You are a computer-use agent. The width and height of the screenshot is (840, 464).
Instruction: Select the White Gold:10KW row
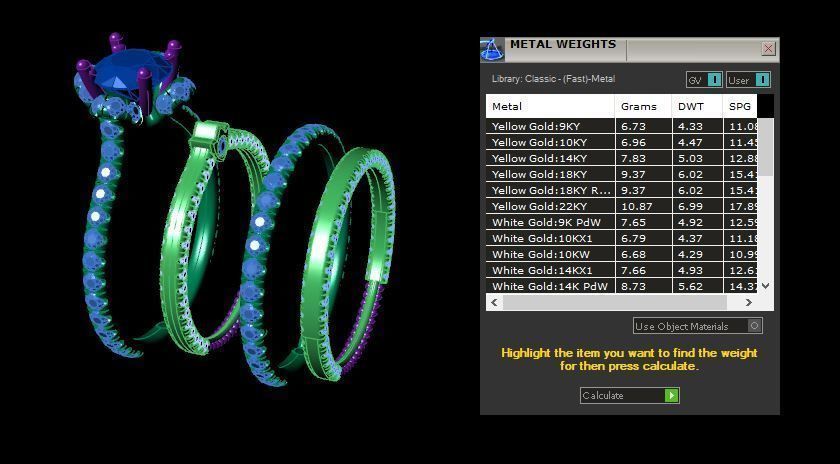[x=621, y=254]
